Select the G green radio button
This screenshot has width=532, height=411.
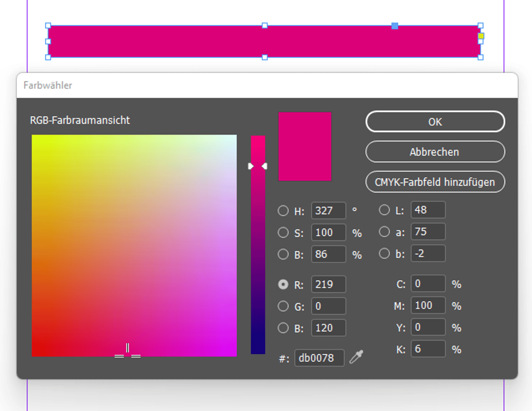pyautogui.click(x=283, y=306)
